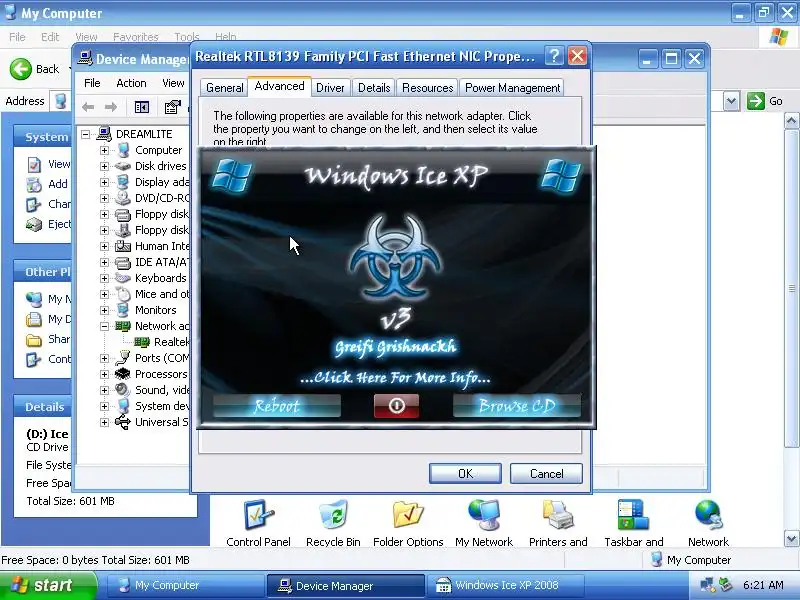Image resolution: width=800 pixels, height=600 pixels.
Task: Expand the Processors node
Action: click(104, 374)
